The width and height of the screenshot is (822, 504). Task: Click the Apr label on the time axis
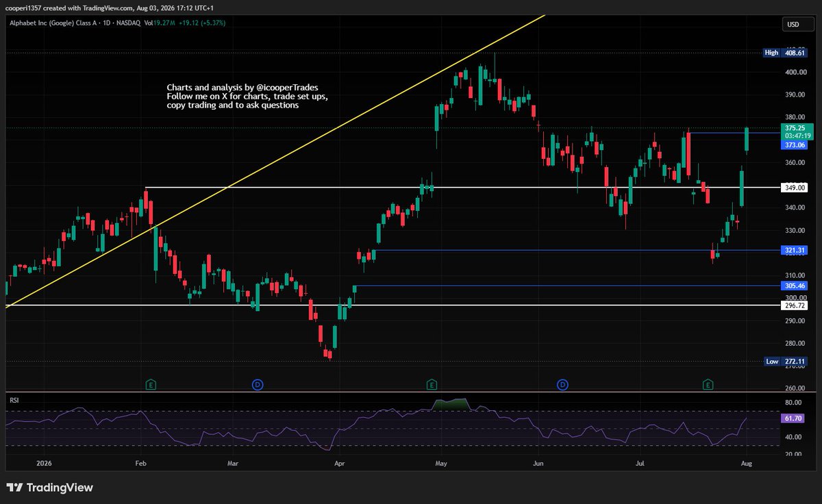click(338, 463)
